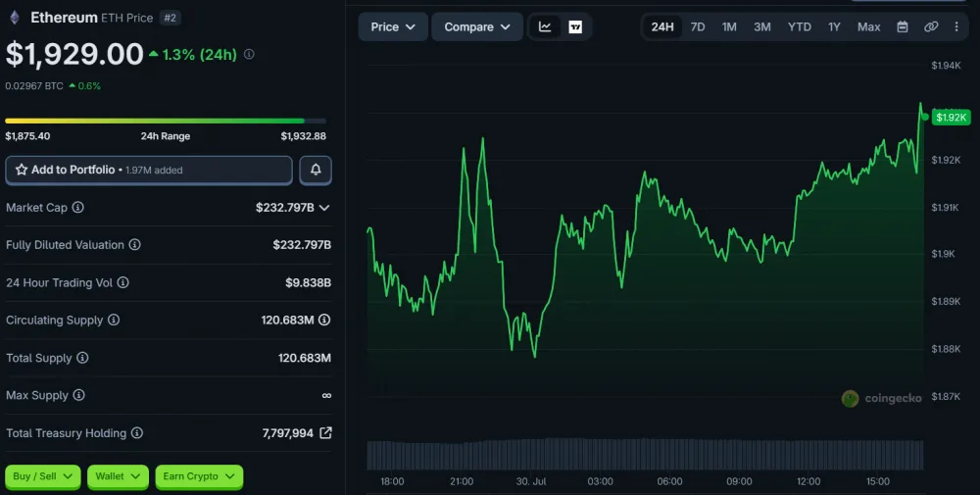Click the 1.3% (24h) change text

(x=199, y=54)
